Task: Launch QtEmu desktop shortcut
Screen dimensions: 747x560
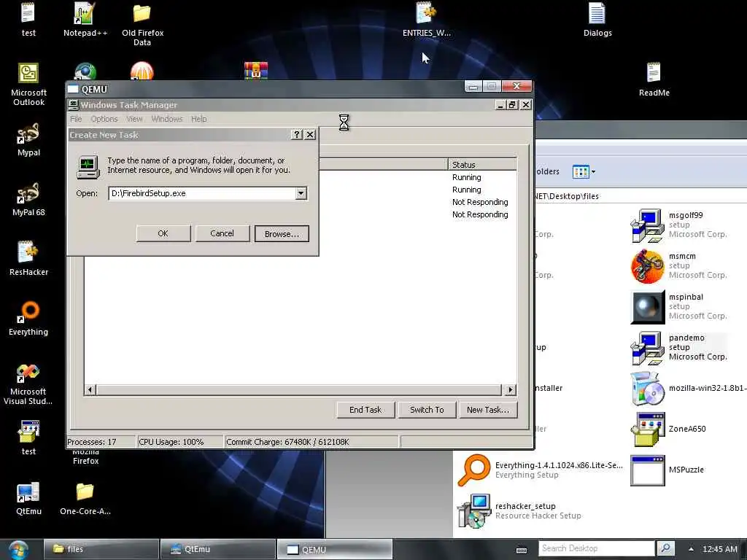Action: pyautogui.click(x=28, y=498)
